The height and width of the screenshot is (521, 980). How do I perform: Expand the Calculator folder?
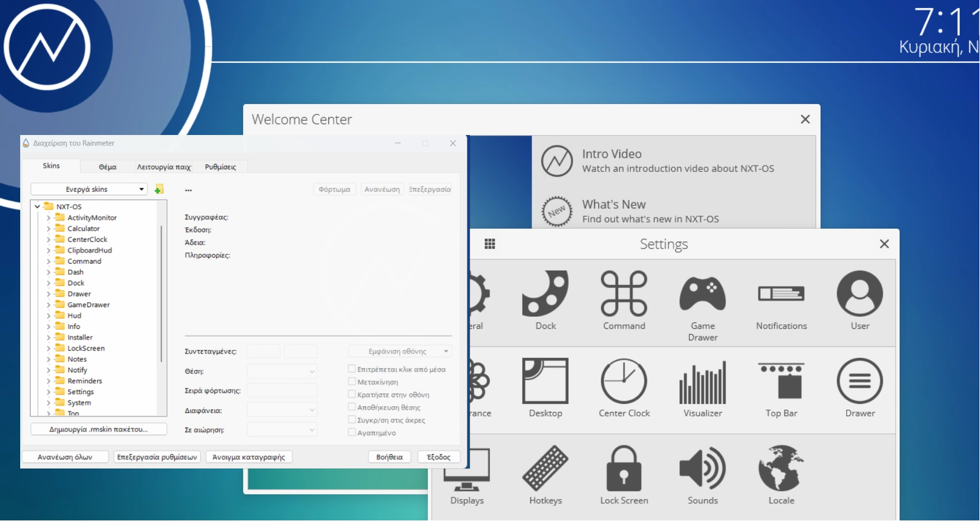click(x=48, y=228)
